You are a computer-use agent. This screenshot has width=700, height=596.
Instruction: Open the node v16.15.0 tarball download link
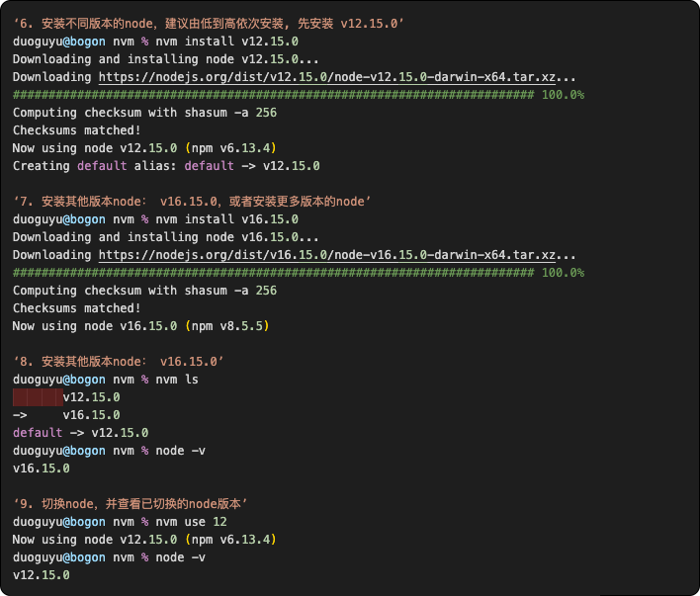click(327, 255)
